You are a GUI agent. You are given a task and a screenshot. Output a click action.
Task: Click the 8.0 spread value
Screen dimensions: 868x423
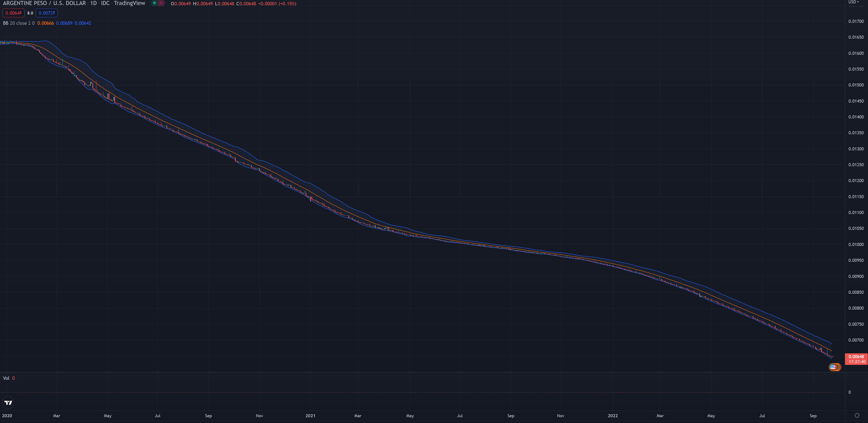(30, 13)
